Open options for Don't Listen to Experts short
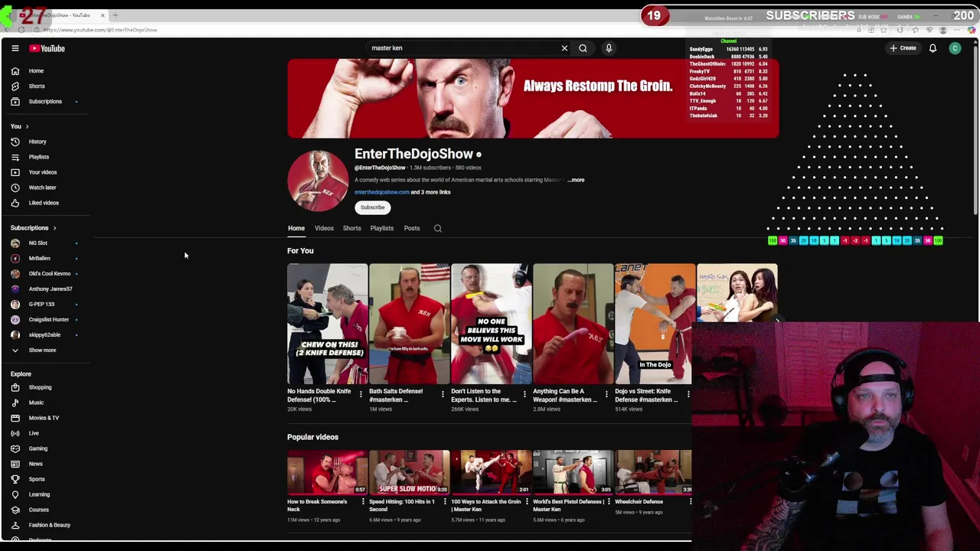 tap(524, 394)
